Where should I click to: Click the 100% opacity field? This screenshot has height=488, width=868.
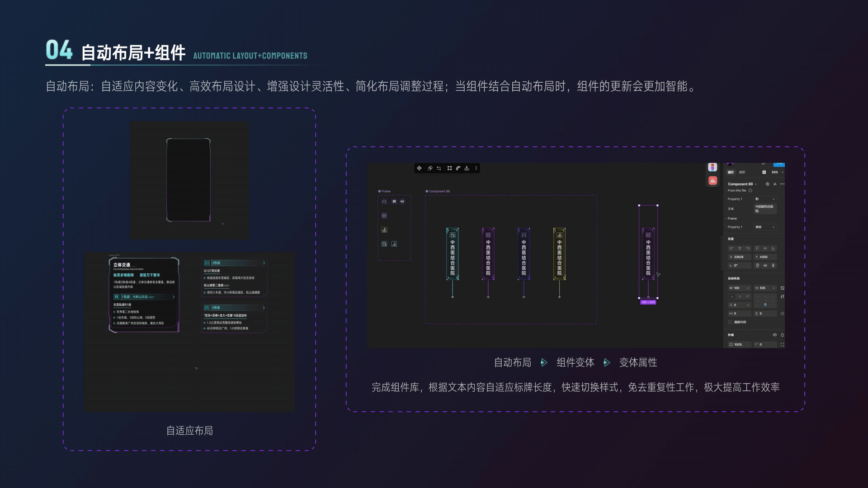tap(739, 344)
